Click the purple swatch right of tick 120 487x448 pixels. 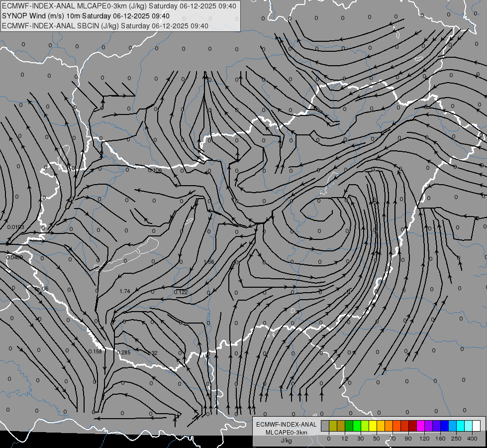coord(429,426)
